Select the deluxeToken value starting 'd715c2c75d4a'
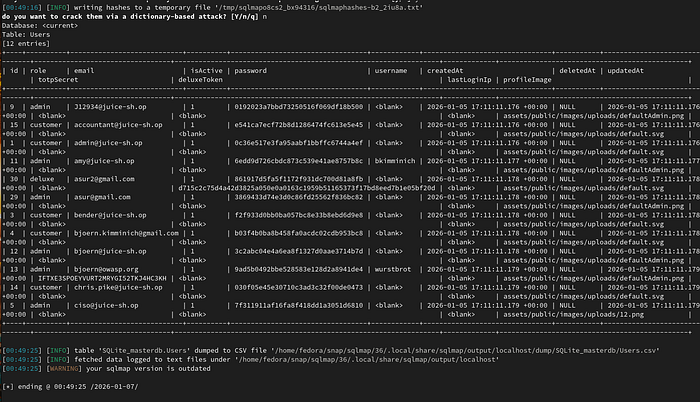 point(306,188)
